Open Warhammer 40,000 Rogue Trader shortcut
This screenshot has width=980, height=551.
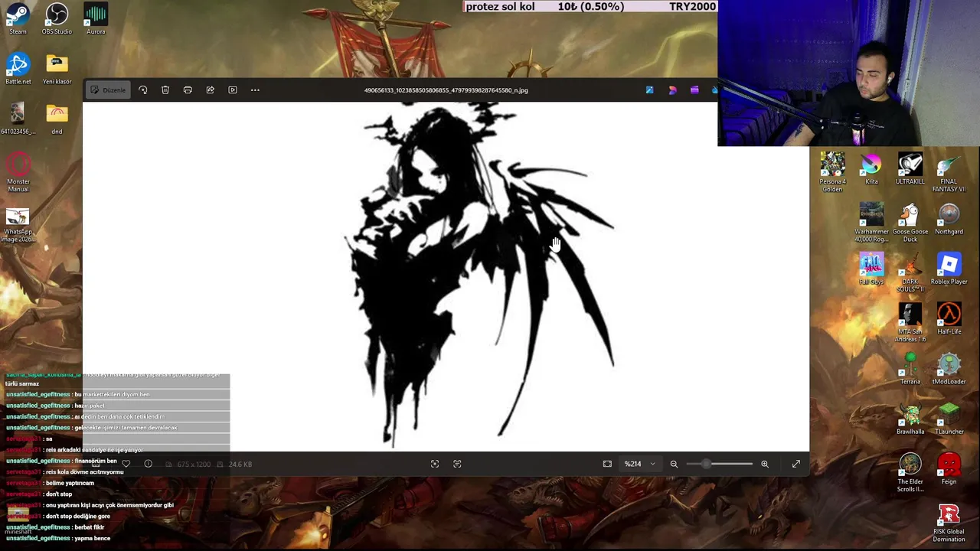point(871,223)
